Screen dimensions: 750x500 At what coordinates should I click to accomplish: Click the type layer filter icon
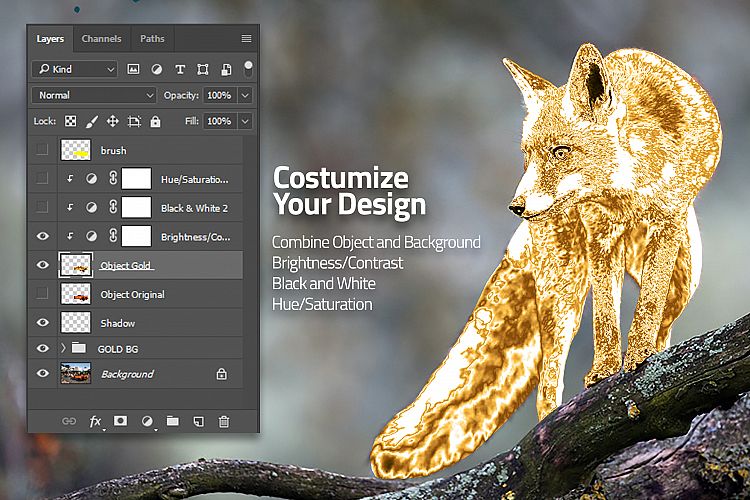180,69
